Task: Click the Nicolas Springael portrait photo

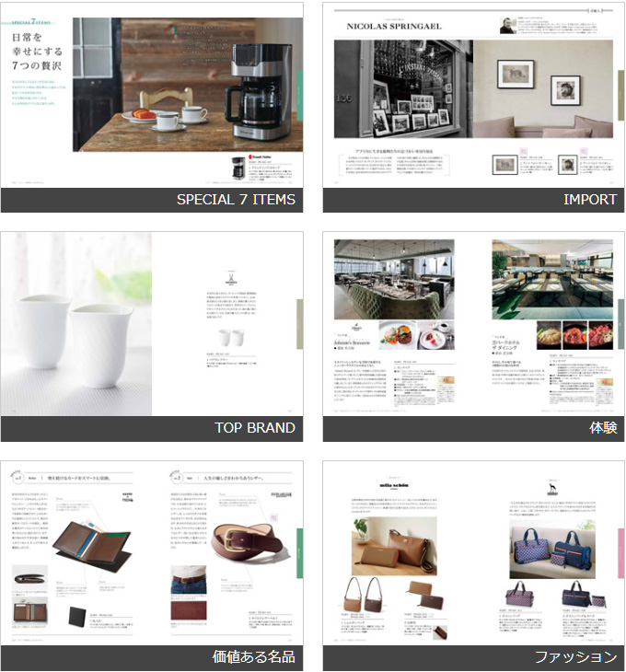Action: point(508,25)
